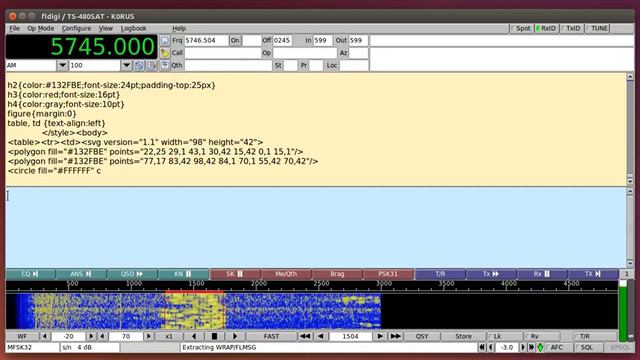Toggle the T/R checkbox near waterfall controls

tap(595, 336)
